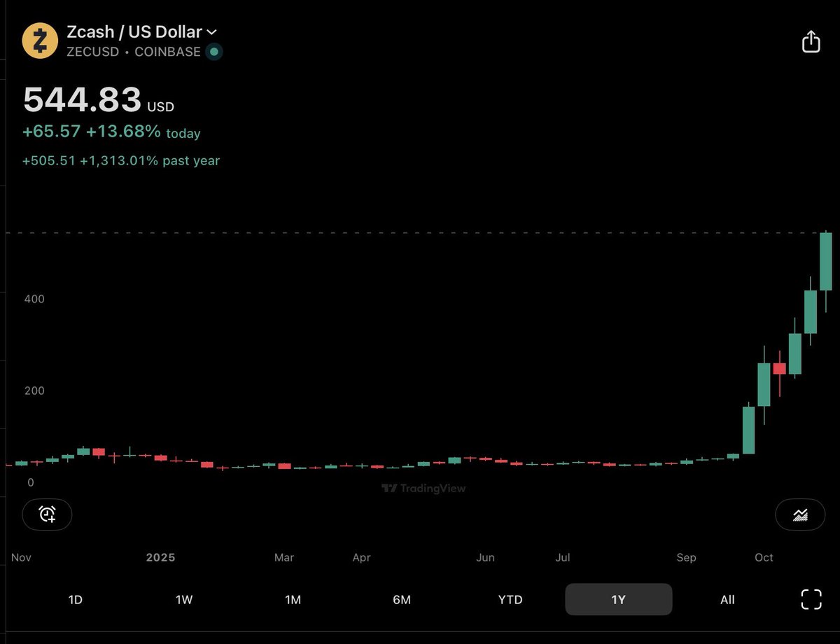This screenshot has height=644, width=840.
Task: Select the 6M timeframe tab
Action: point(402,600)
